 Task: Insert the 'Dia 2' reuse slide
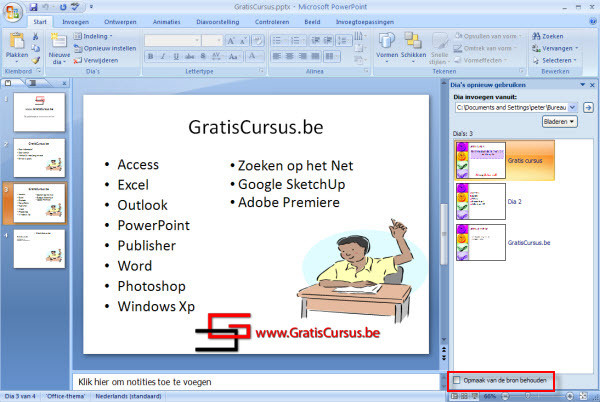coord(489,201)
